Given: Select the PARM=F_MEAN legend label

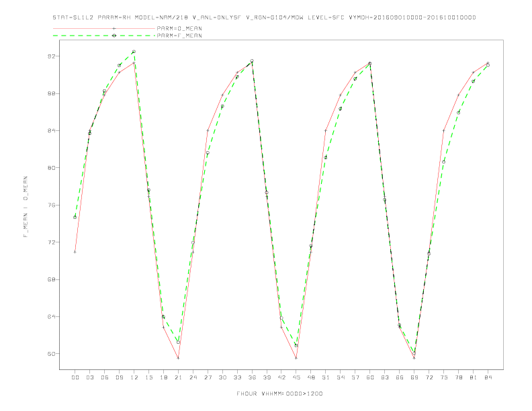Looking at the screenshot, I should coord(179,36).
